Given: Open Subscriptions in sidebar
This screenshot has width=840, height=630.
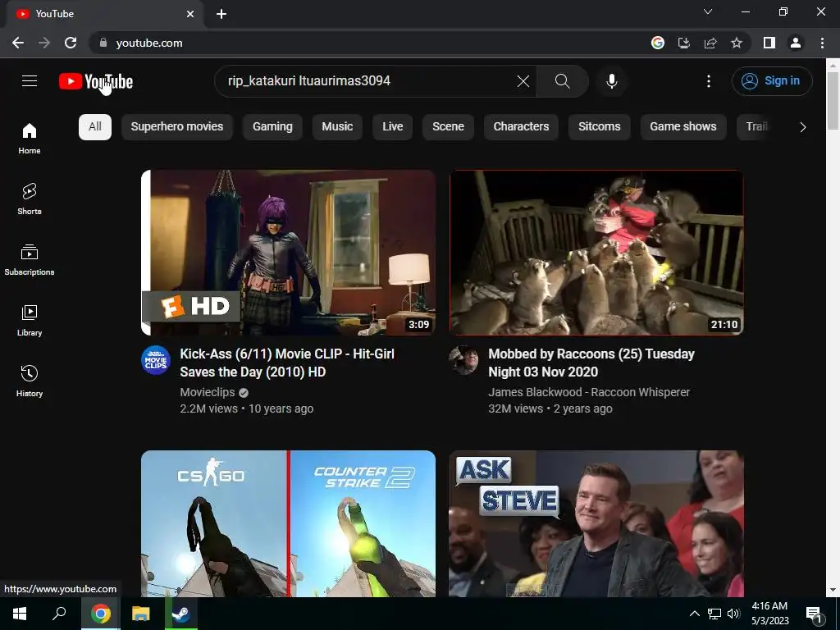Looking at the screenshot, I should pos(30,260).
